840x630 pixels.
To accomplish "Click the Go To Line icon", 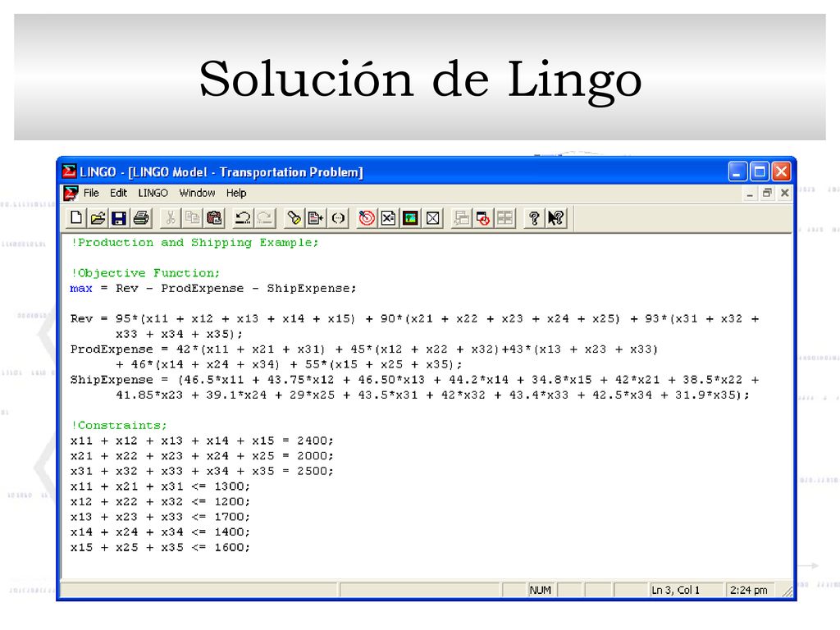I will coord(316,218).
